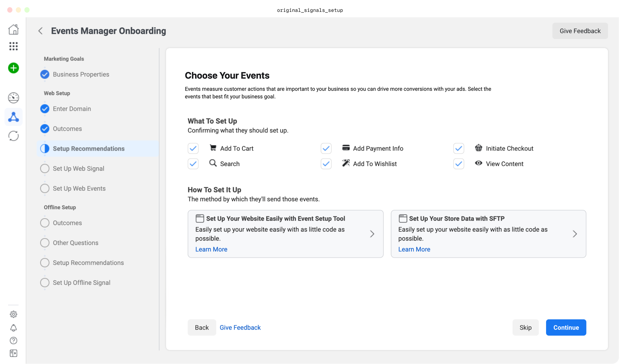
Task: Open the Web Setup Outcomes step
Action: pyautogui.click(x=67, y=129)
